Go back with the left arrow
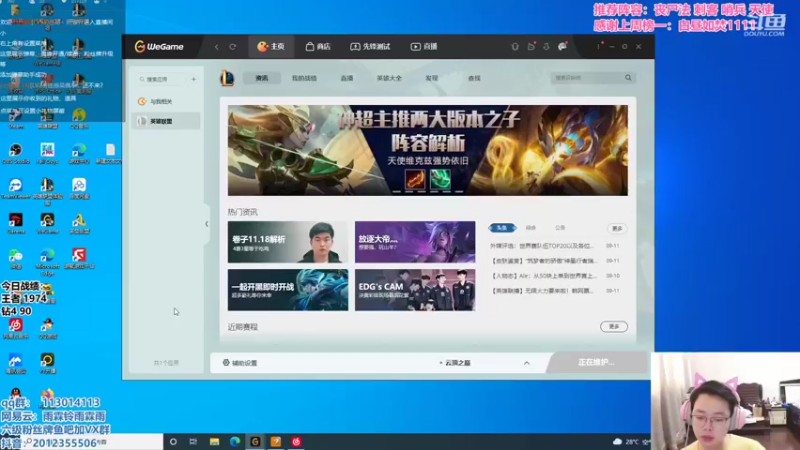Image resolution: width=800 pixels, height=450 pixels. click(x=216, y=46)
